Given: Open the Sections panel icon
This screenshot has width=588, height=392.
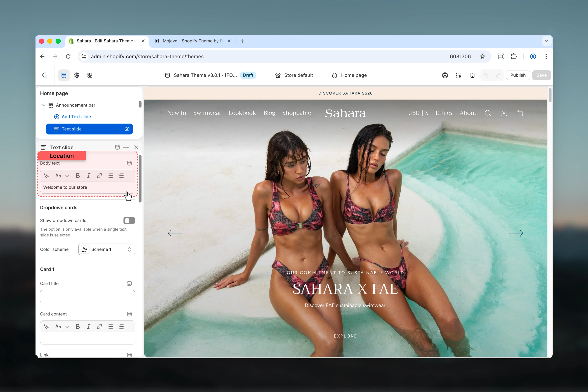Looking at the screenshot, I should point(64,75).
